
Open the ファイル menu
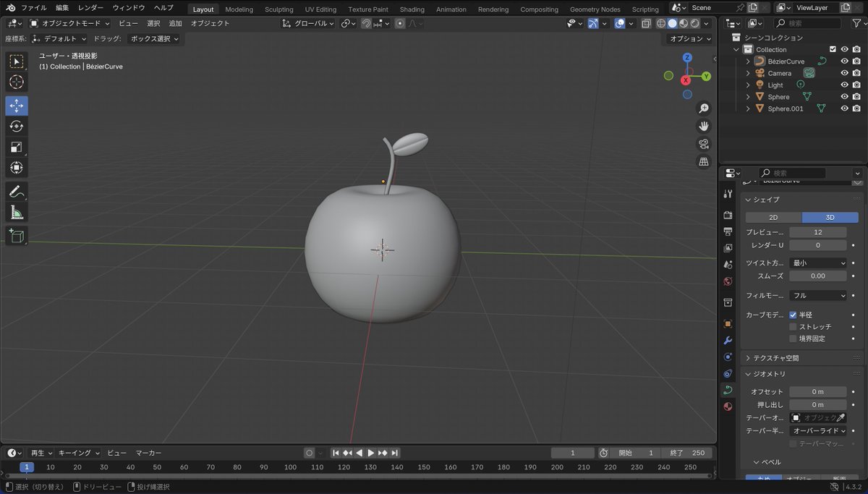pyautogui.click(x=33, y=8)
